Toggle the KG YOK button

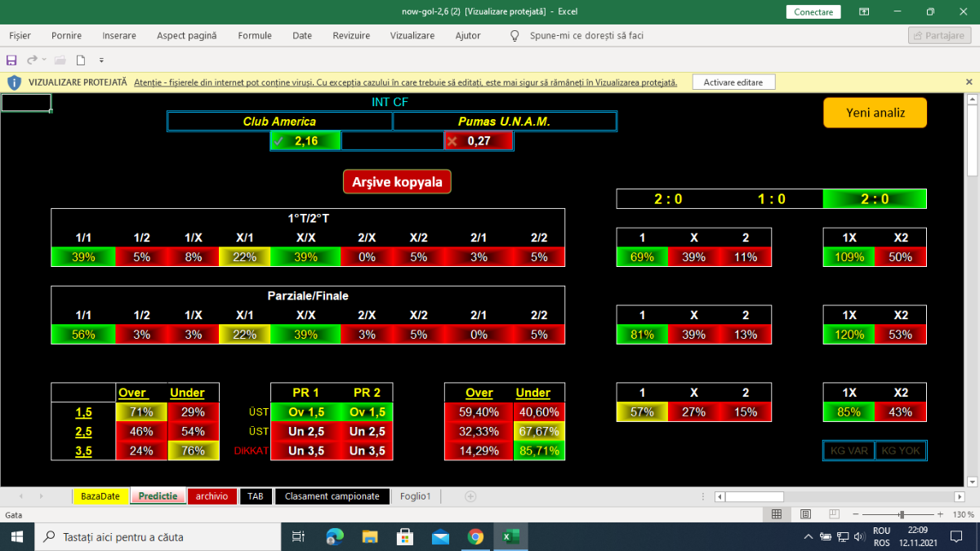tap(900, 451)
